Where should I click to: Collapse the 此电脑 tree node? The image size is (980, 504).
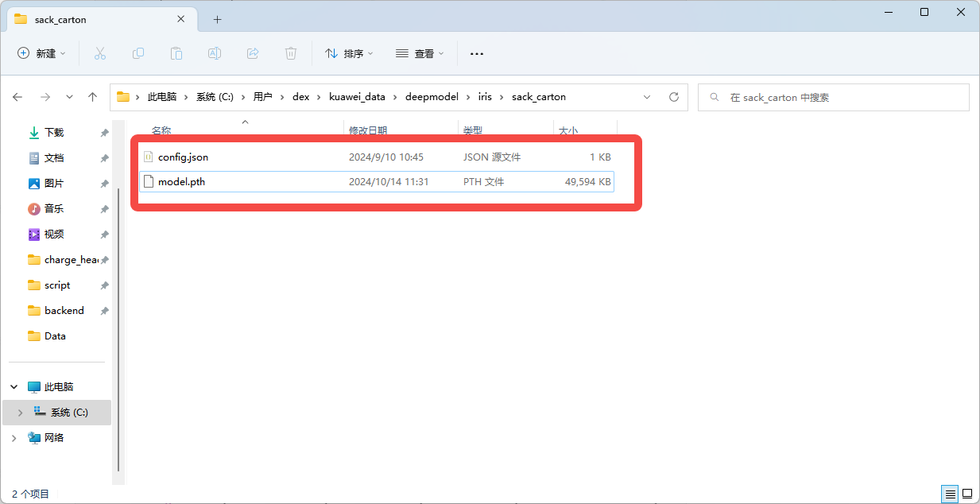(14, 387)
